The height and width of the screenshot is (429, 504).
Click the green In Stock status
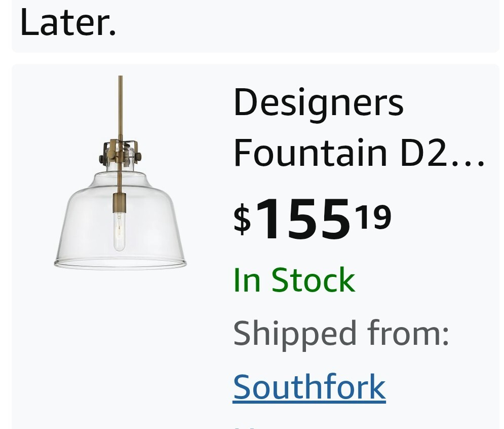click(x=294, y=279)
